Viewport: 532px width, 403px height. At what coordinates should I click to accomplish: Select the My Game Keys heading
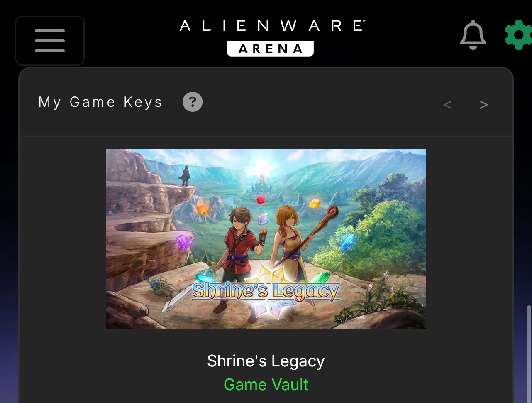pyautogui.click(x=100, y=102)
